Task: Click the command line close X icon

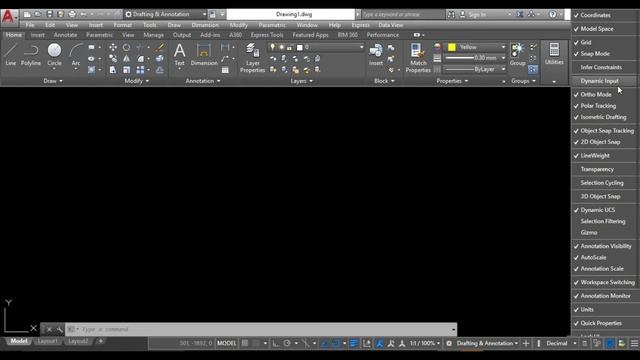Action: coord(49,329)
